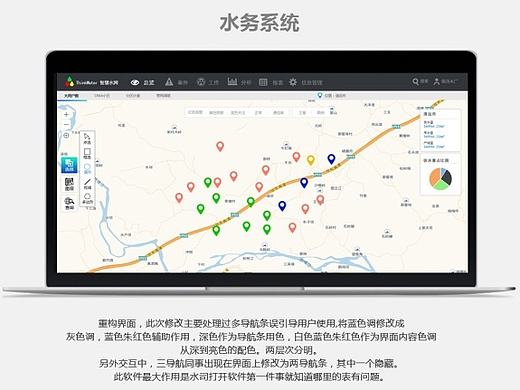Image resolution: width=520 pixels, height=390 pixels.
Task: Toggle the blue highlighted select tool button
Action: coord(69,165)
